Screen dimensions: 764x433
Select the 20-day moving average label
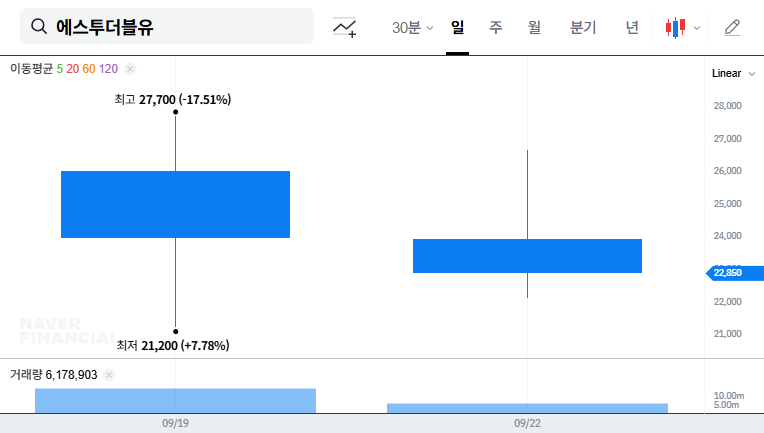[73, 69]
